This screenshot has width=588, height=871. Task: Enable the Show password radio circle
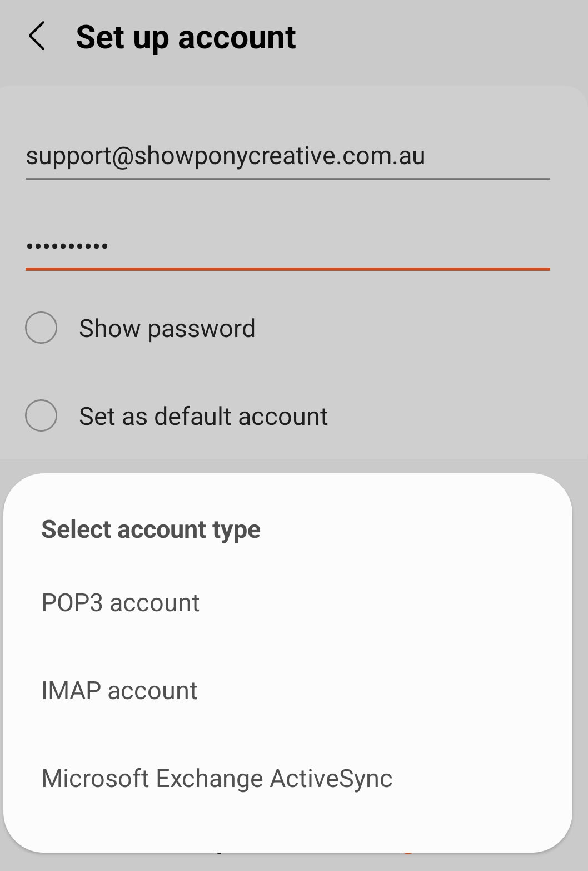(x=41, y=328)
